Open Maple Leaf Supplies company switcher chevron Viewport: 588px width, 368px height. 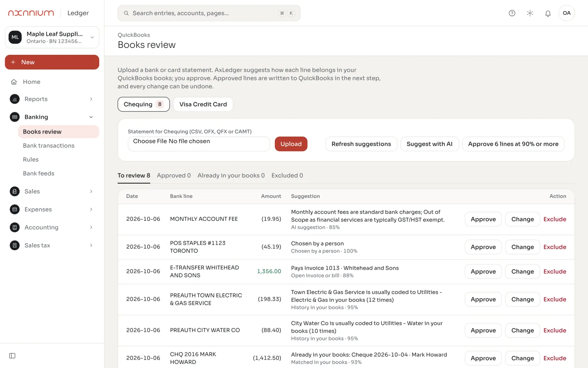[x=92, y=37]
